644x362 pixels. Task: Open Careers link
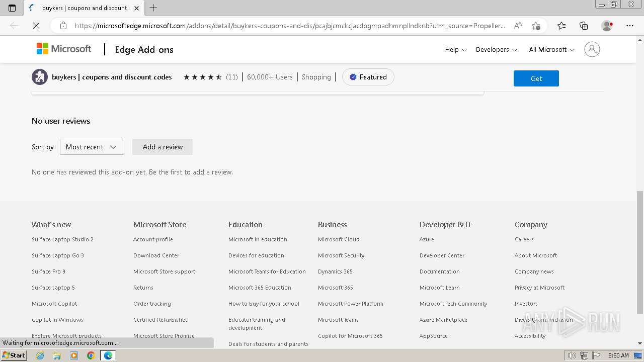point(524,239)
